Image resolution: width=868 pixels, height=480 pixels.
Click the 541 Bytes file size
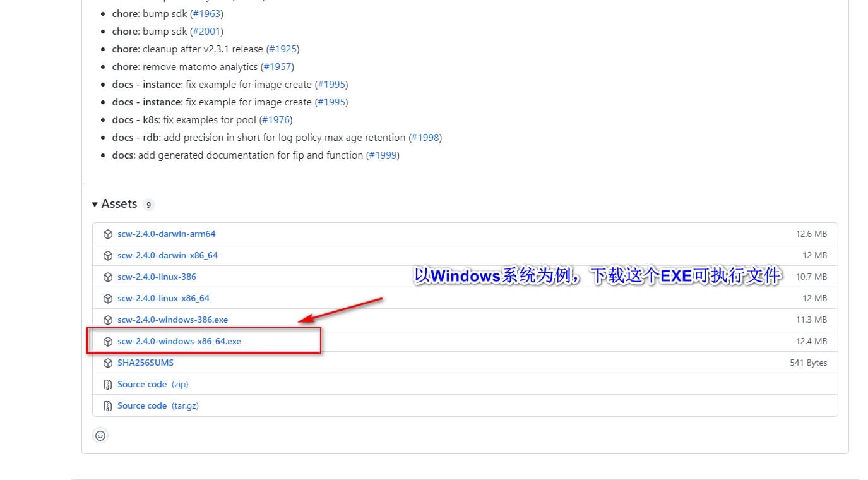pyautogui.click(x=809, y=363)
